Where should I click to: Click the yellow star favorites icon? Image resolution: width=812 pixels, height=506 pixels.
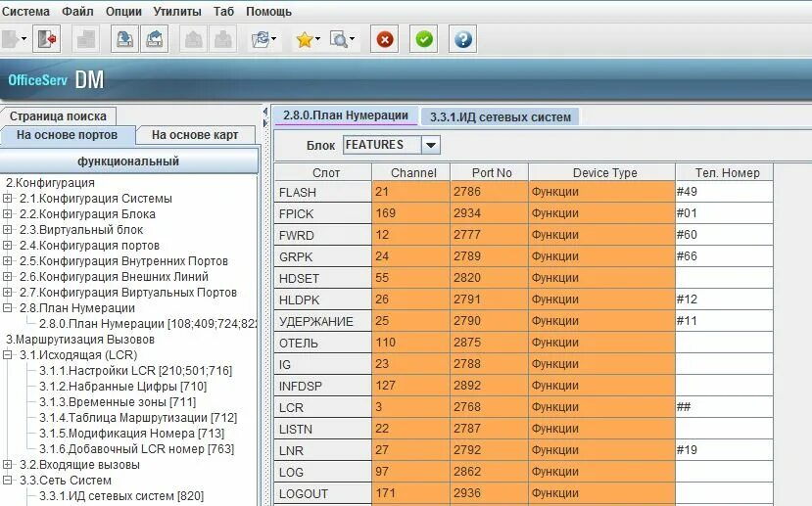tap(305, 39)
